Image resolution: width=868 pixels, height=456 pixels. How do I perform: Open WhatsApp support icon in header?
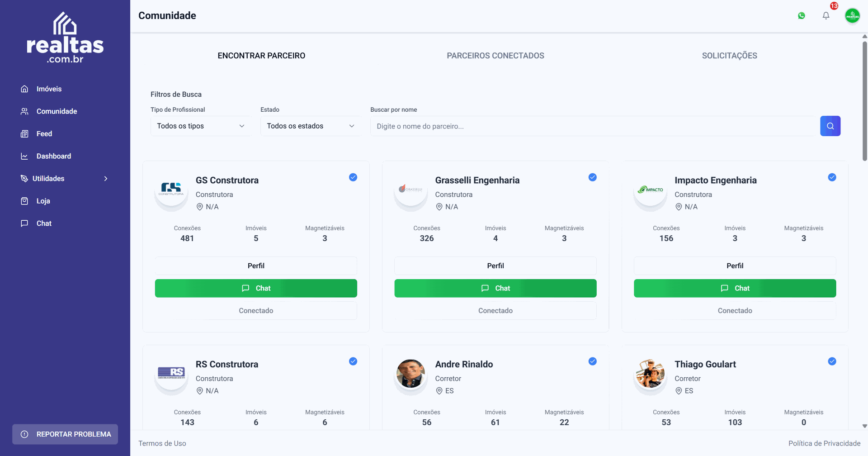[802, 16]
